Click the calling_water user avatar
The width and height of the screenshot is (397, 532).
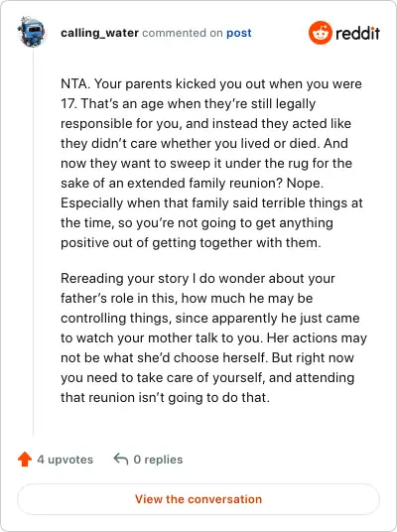(32, 32)
